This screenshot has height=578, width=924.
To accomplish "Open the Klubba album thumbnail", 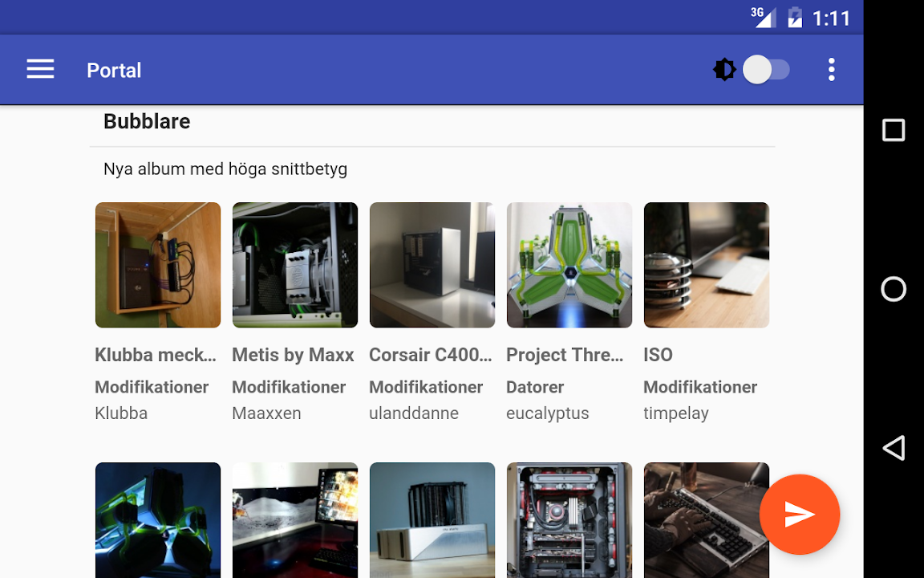I will 158,265.
